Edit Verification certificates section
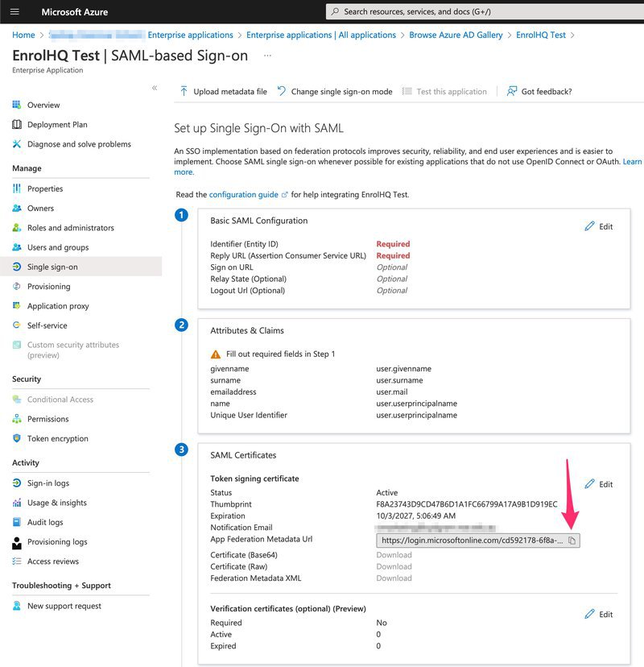Image resolution: width=644 pixels, height=667 pixels. [599, 614]
